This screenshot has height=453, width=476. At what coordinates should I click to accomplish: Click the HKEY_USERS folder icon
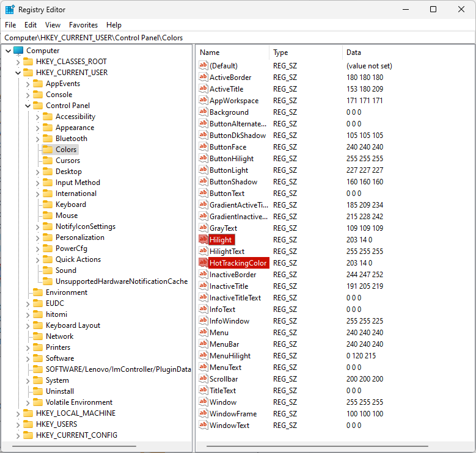tap(28, 424)
